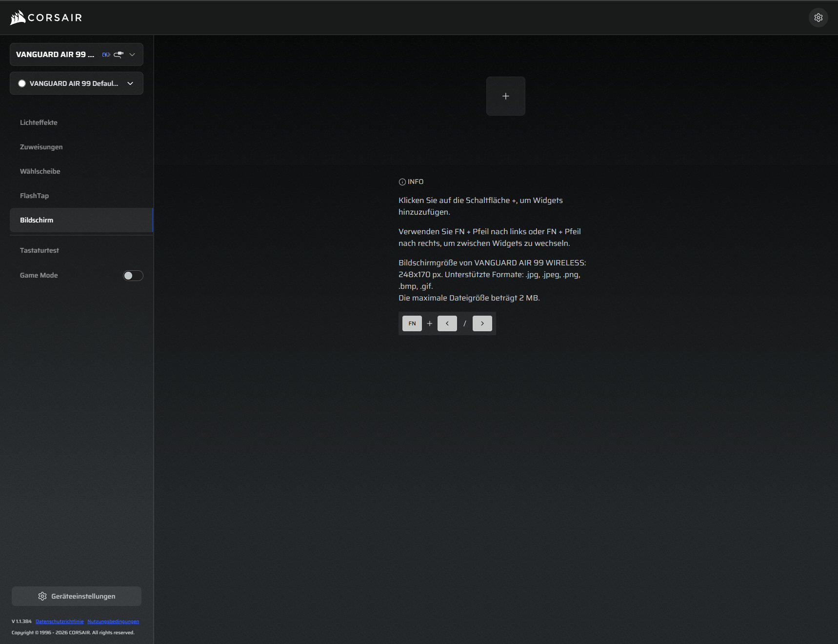
Task: Open Geräteeinstellungen button
Action: pos(77,596)
